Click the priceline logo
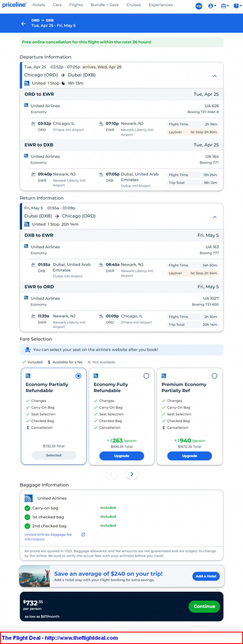243x644 pixels. pyautogui.click(x=14, y=5)
